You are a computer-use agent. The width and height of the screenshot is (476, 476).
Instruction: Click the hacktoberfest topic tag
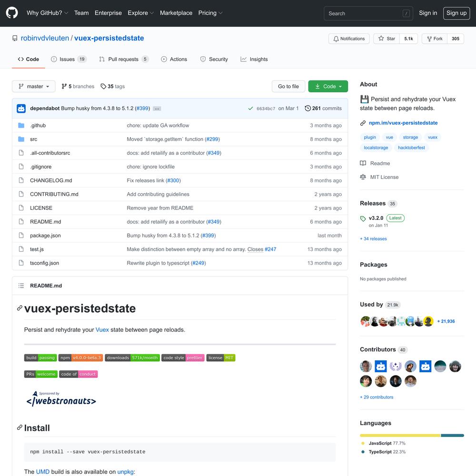pos(411,148)
